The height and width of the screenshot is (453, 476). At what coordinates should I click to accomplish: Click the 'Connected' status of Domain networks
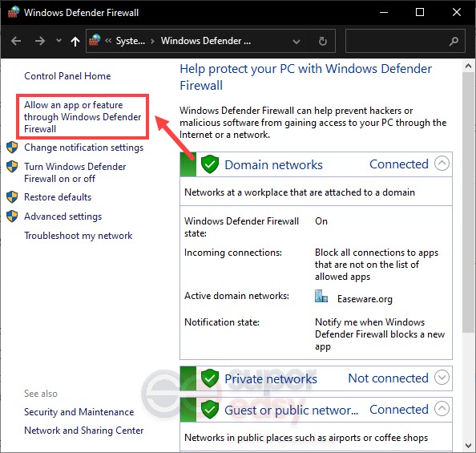pos(399,164)
